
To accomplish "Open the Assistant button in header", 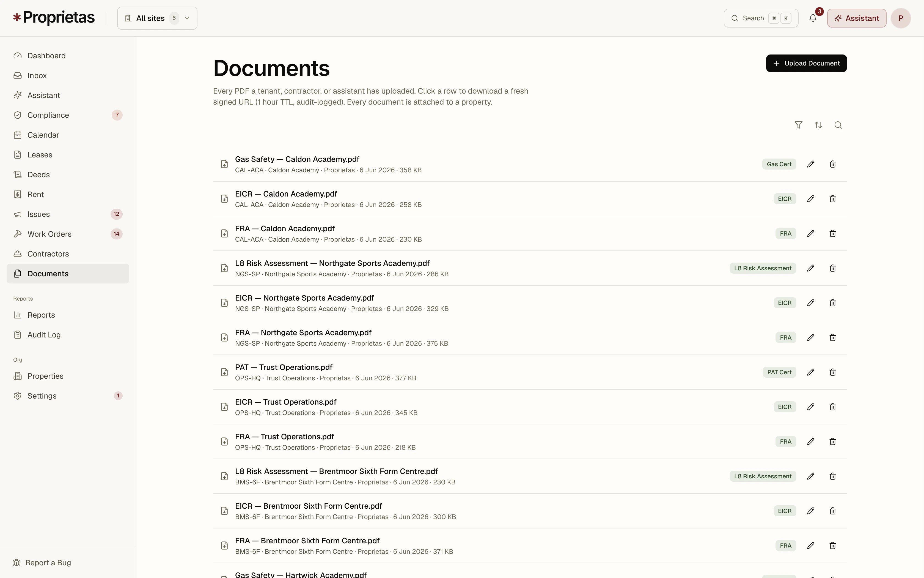I will 857,18.
